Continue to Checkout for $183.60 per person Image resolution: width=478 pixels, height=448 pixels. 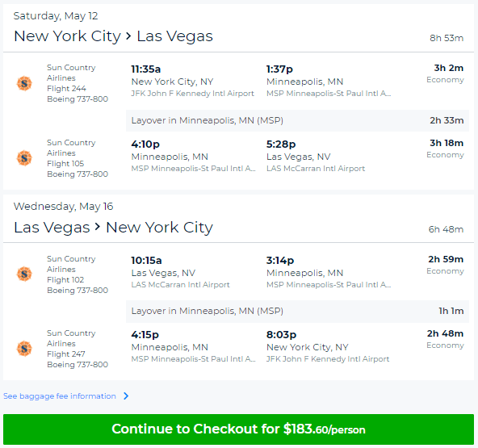click(x=238, y=429)
